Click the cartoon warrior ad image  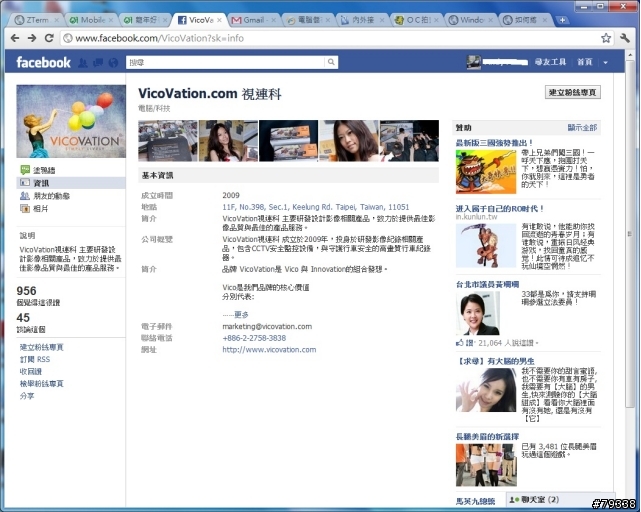[x=486, y=172]
